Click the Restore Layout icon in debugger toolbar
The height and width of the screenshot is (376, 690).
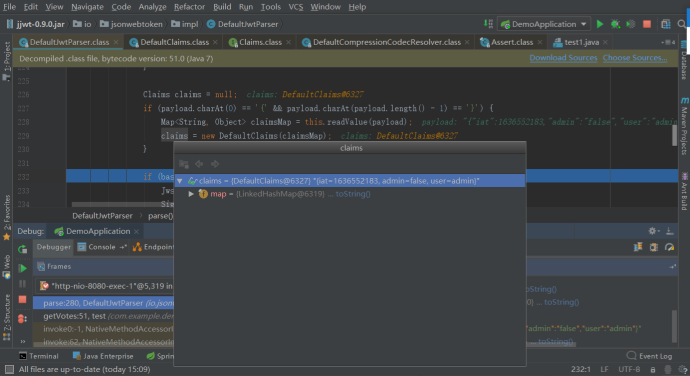tap(638, 247)
